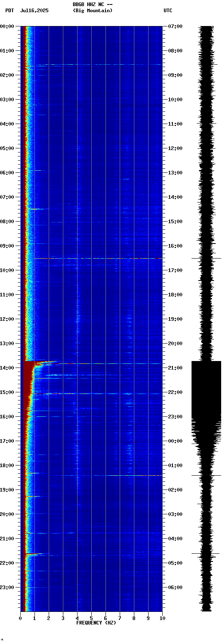Click the 00:00 PDT time label
This screenshot has height=644, width=224.
pyautogui.click(x=7, y=26)
